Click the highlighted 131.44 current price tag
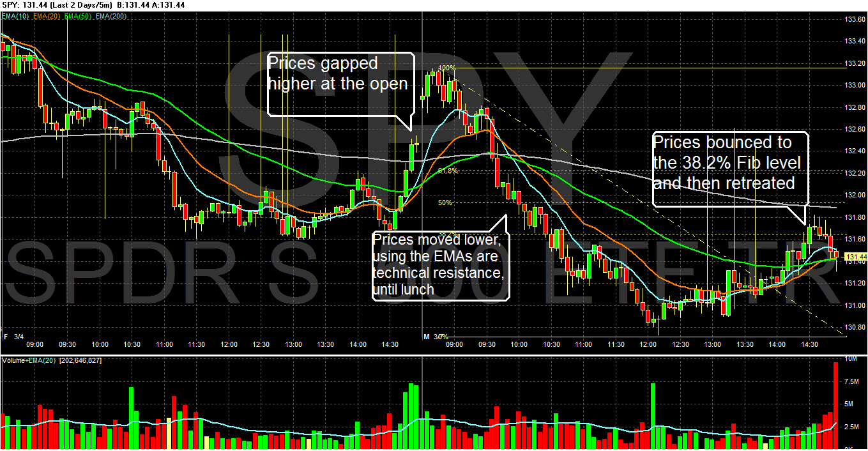This screenshot has height=451, width=868. click(855, 257)
